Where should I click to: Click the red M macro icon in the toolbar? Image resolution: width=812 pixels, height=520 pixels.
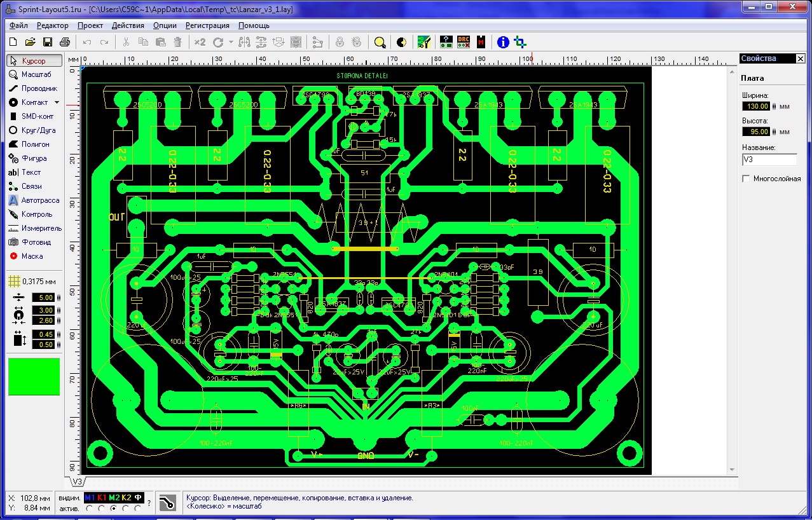(x=482, y=42)
